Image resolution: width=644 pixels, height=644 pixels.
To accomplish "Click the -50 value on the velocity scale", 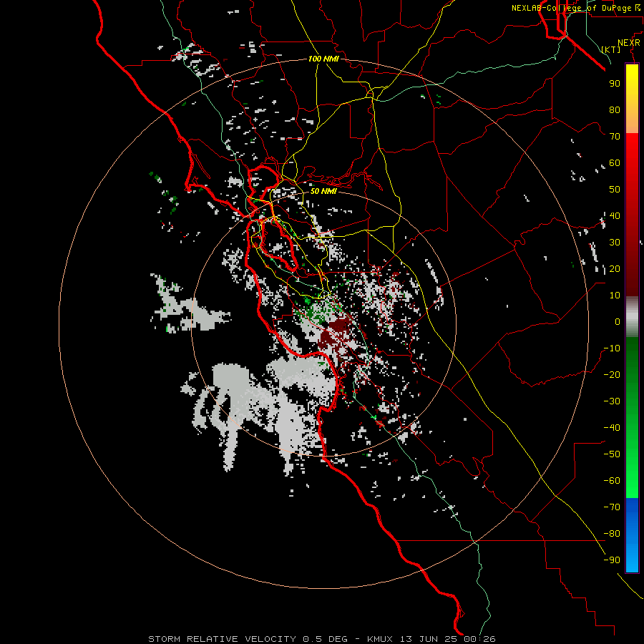I will [x=612, y=454].
